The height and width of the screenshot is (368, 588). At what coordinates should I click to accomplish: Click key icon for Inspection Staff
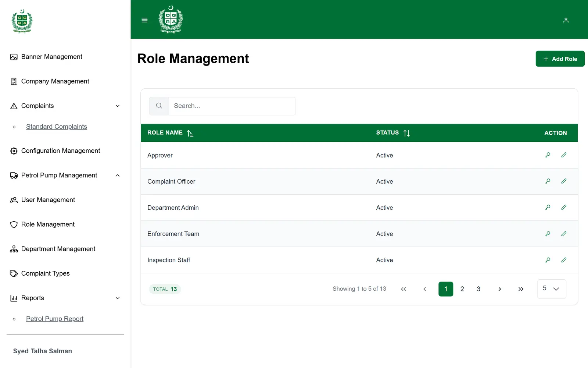coord(548,260)
